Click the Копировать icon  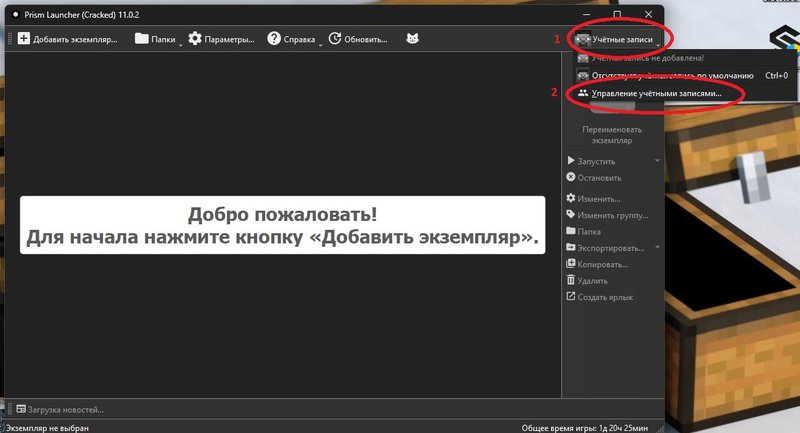[571, 264]
